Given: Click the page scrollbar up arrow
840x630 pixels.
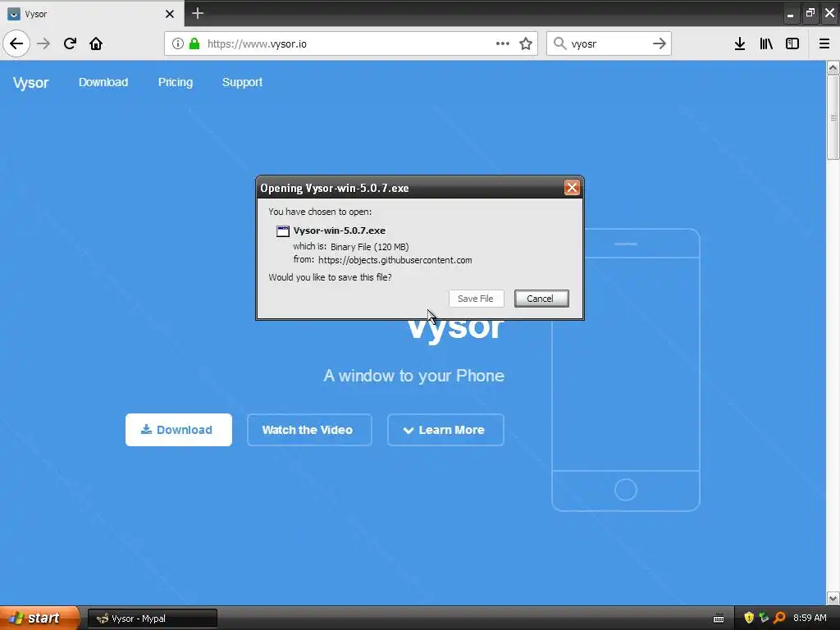Looking at the screenshot, I should [833, 67].
